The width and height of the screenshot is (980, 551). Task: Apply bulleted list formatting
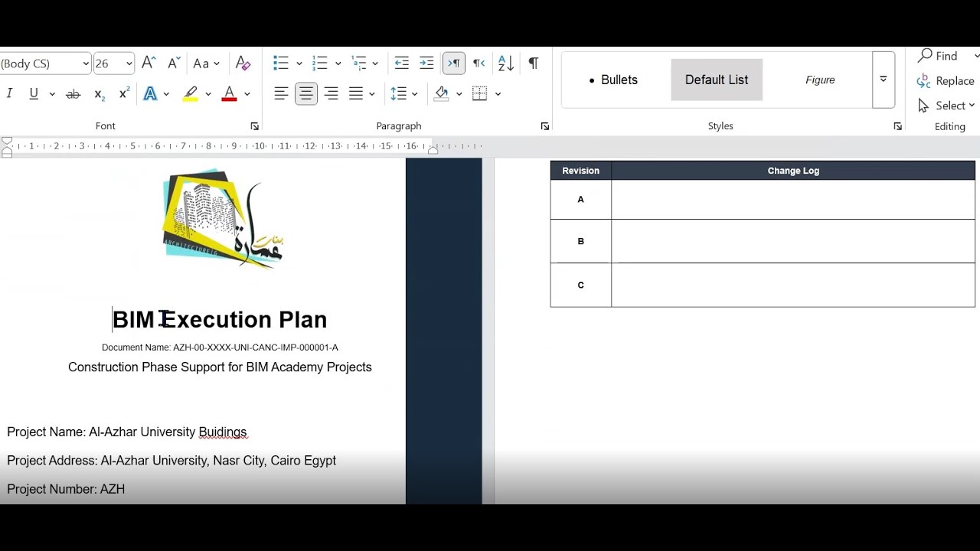(x=281, y=64)
